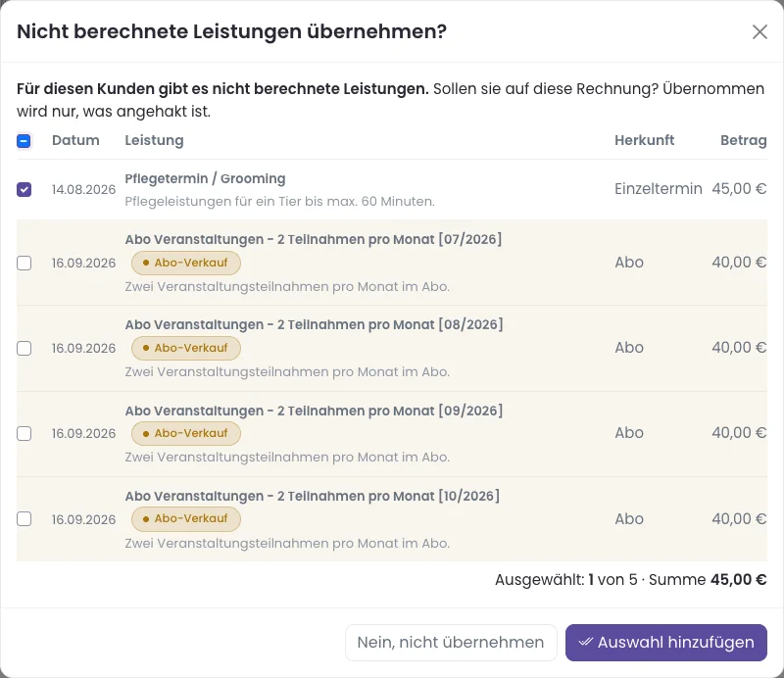Click the 'Herkunft' column header

(x=644, y=140)
